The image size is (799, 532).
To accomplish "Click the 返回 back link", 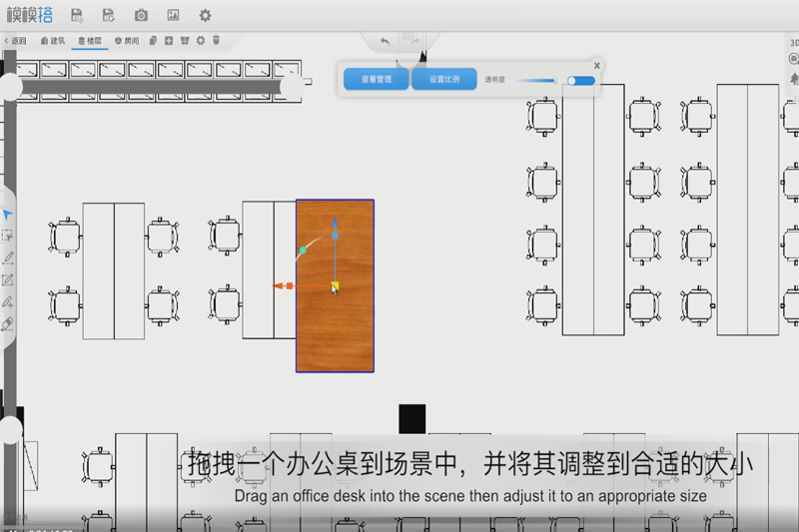I will [x=16, y=41].
